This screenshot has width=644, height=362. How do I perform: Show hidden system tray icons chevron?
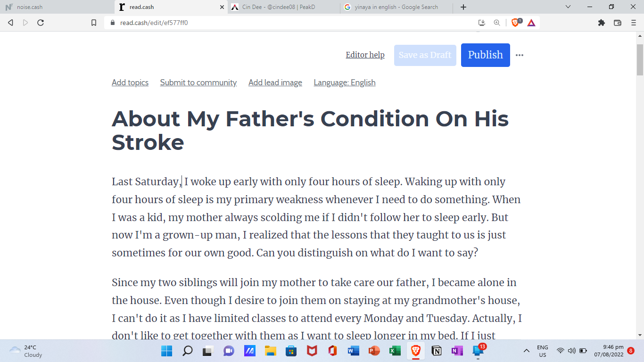pos(527,351)
